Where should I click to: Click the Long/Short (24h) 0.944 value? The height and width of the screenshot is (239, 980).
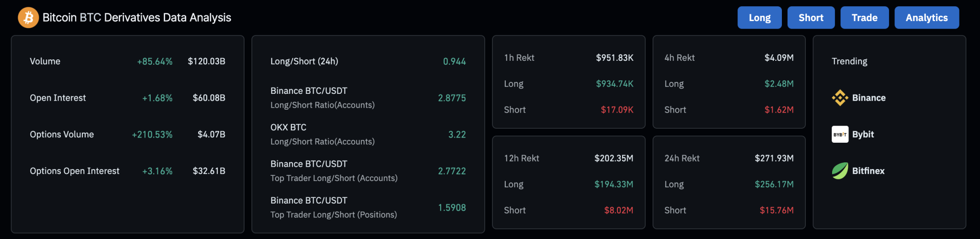454,61
